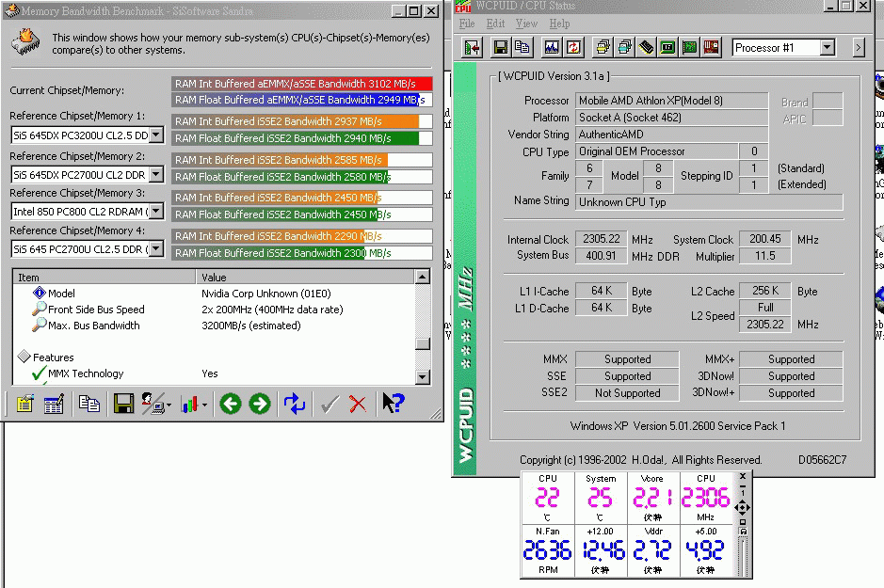Screen dimensions: 884x588
Task: Click the Internal Clock value 2305.22
Action: (x=601, y=239)
